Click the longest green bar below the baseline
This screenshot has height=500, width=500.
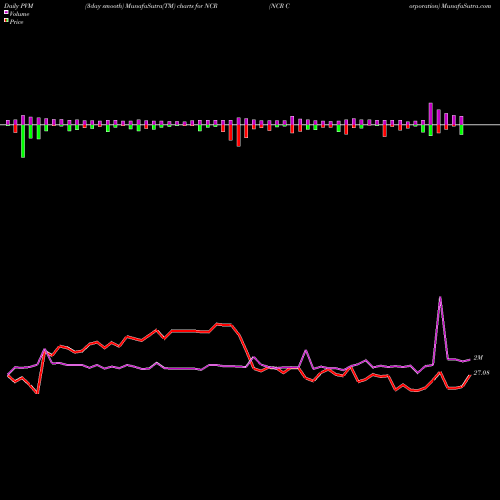tap(23, 141)
